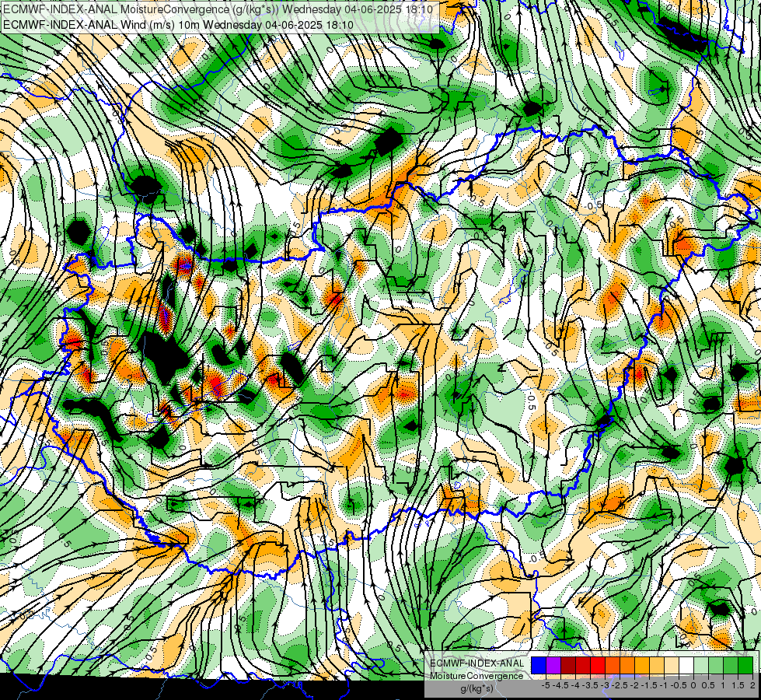The image size is (761, 700).
Task: Click the -1.5 tick label on the legend
Action: 649,685
